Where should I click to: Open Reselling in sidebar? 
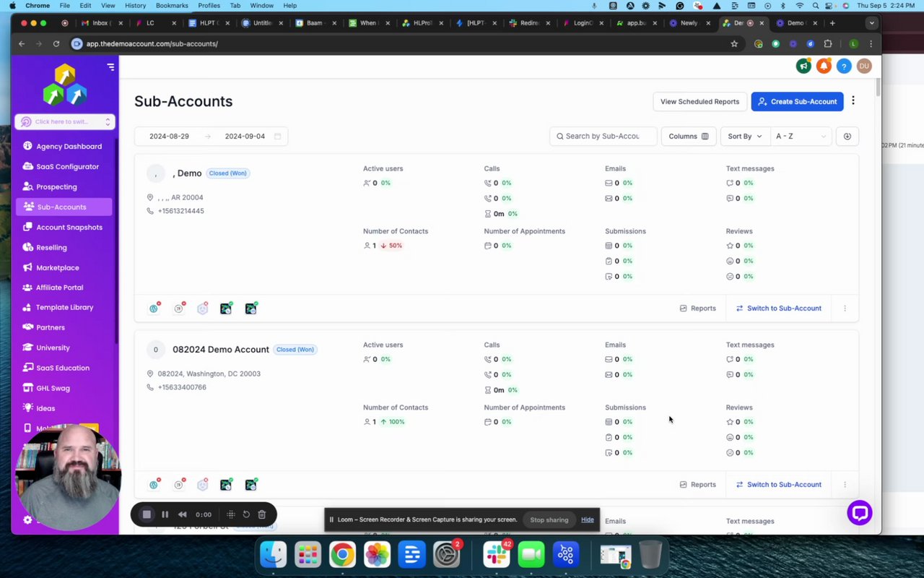63,247
